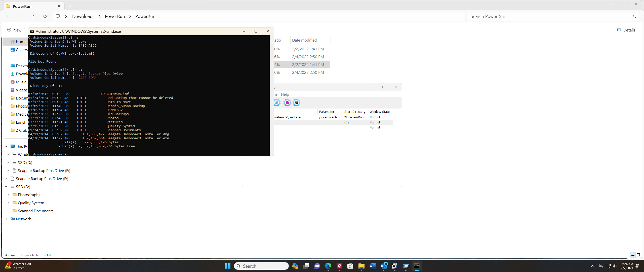Click the Search PowerRun input field
The height and width of the screenshot is (272, 644).
click(548, 16)
